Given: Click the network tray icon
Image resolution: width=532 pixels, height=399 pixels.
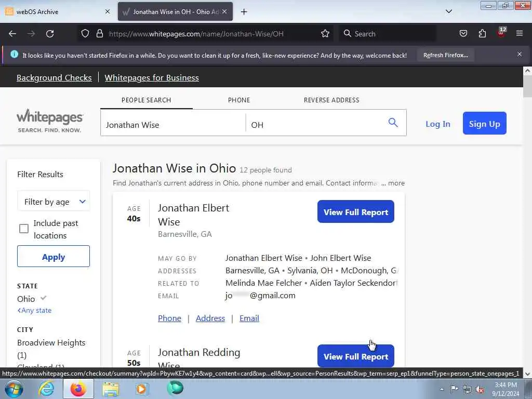Looking at the screenshot, I should click(x=467, y=389).
